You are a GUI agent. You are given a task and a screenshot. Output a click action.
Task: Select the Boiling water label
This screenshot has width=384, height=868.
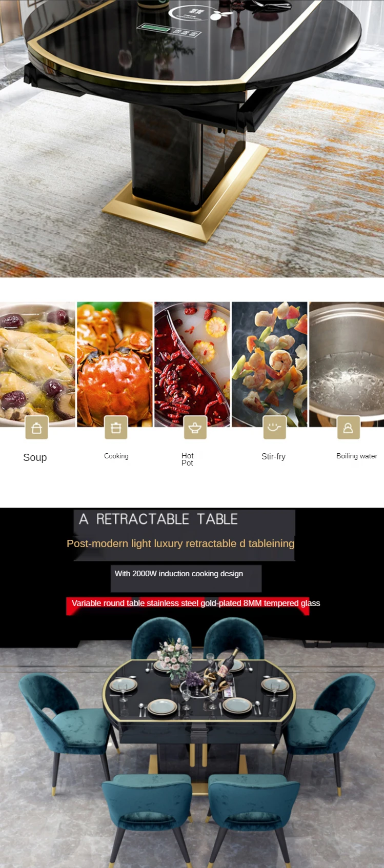[357, 456]
